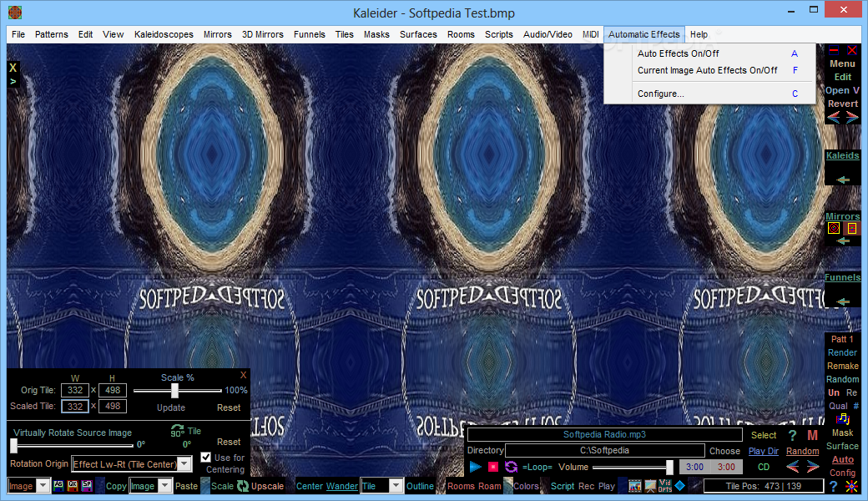Click the music note icon in side panel
This screenshot has width=868, height=501.
tap(842, 419)
